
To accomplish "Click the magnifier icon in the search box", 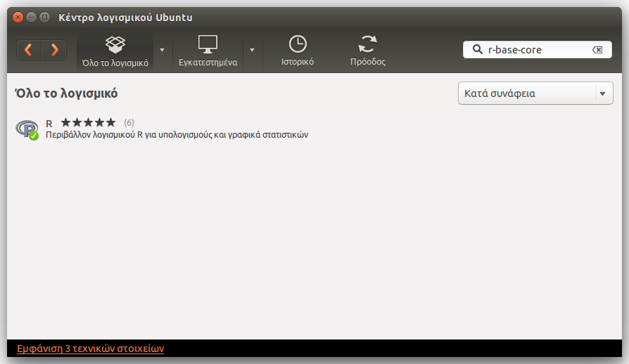I will pos(477,49).
